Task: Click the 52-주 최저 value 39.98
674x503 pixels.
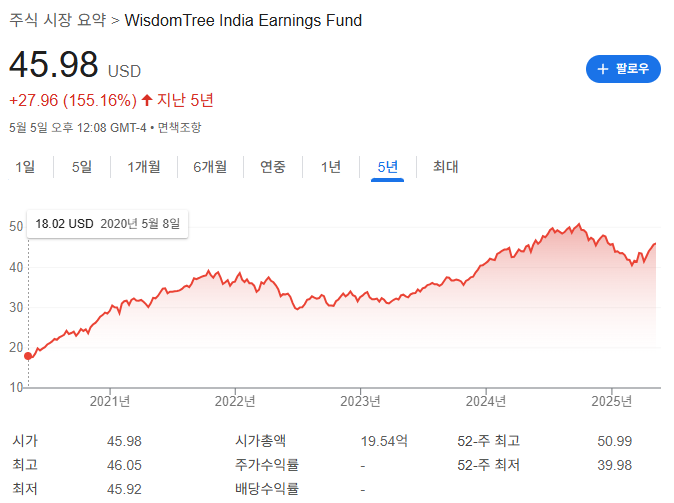Action: pyautogui.click(x=615, y=465)
